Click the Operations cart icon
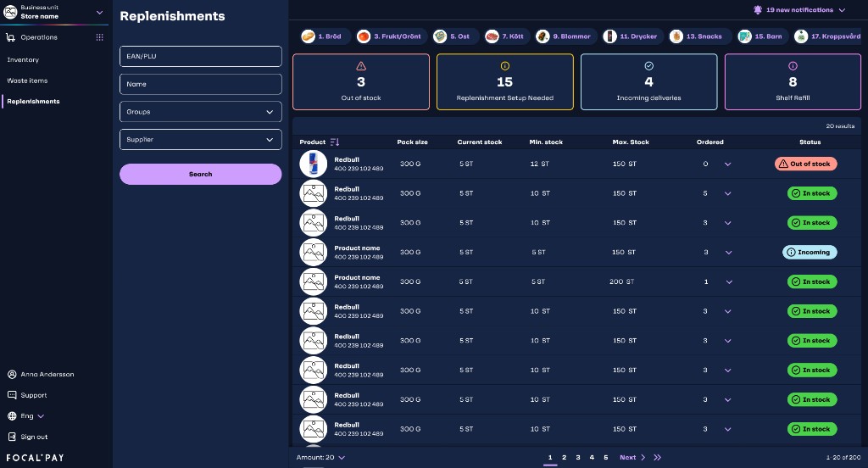Image resolution: width=868 pixels, height=468 pixels. point(10,37)
